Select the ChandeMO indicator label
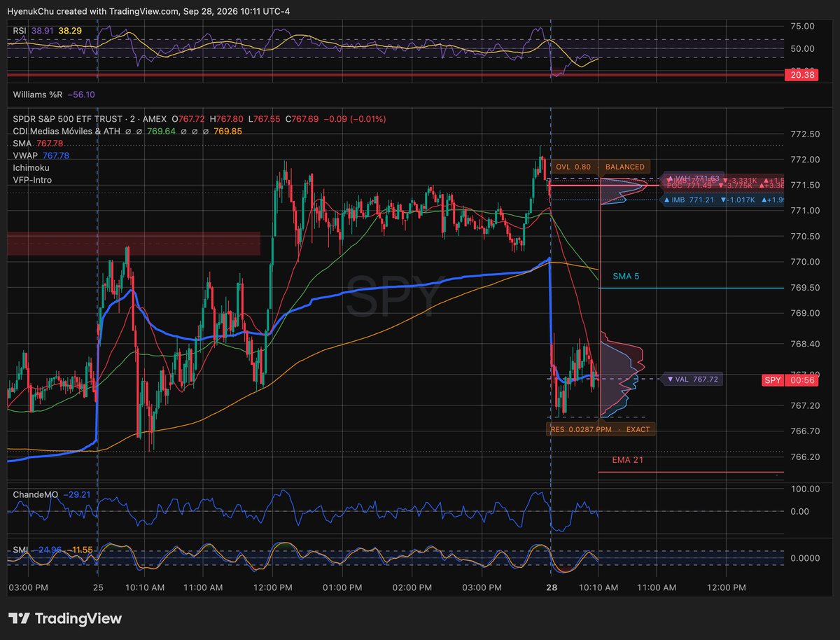 click(36, 494)
